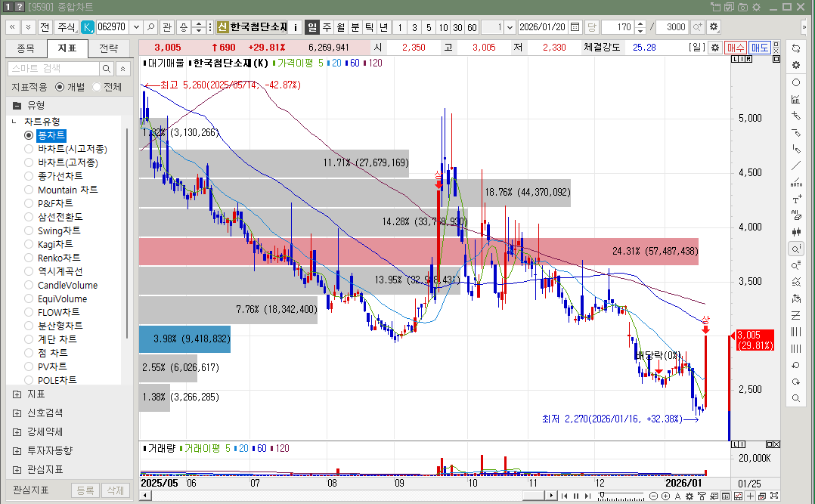Click the bottom magnifier icon in right panel
This screenshot has width=815, height=504.
coord(796,398)
